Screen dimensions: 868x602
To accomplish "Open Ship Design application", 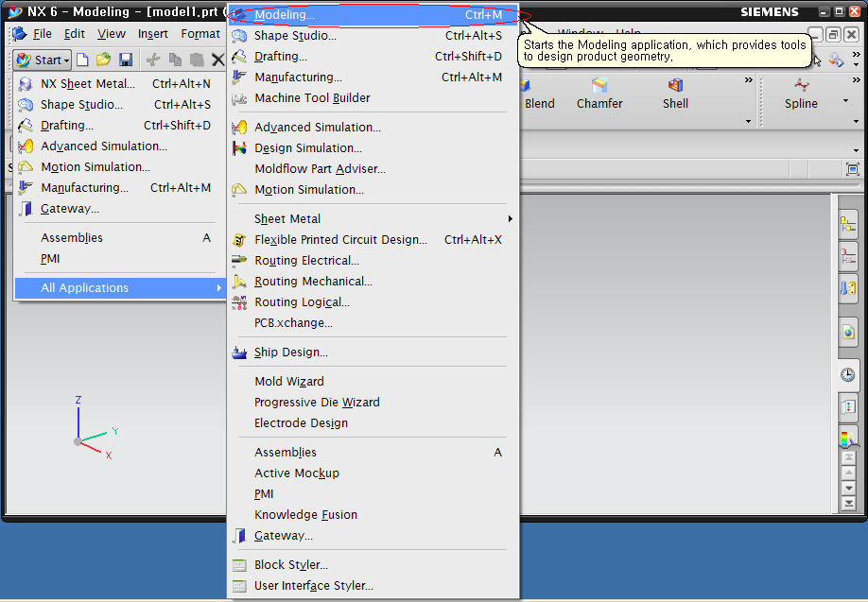I will coord(374,353).
